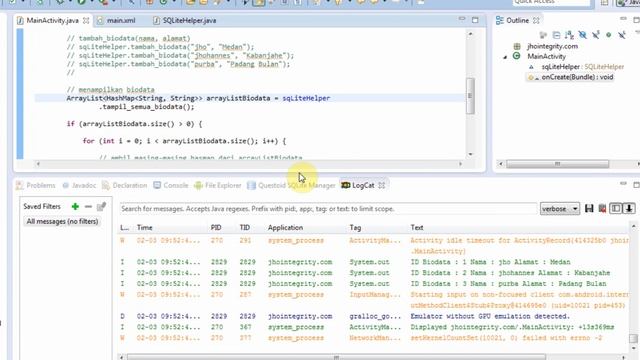Toggle Hide Non-Public Members green dot icon
Screen dimensions: 640x360
(609, 35)
